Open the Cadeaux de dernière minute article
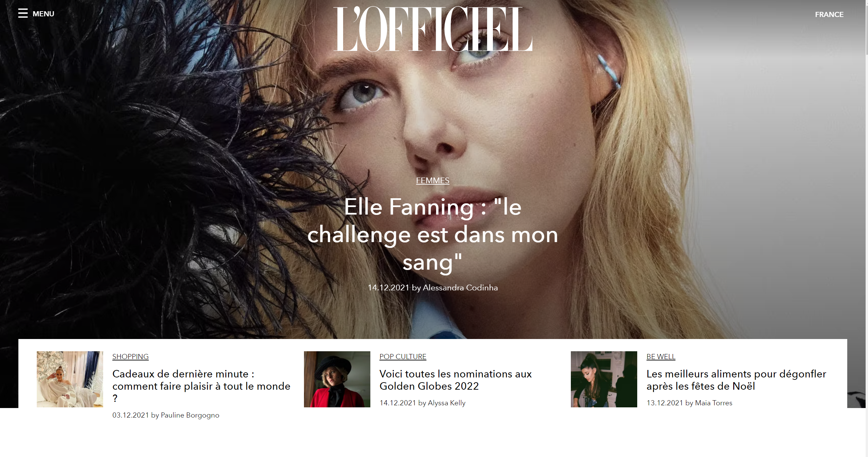The width and height of the screenshot is (868, 457). 201,386
